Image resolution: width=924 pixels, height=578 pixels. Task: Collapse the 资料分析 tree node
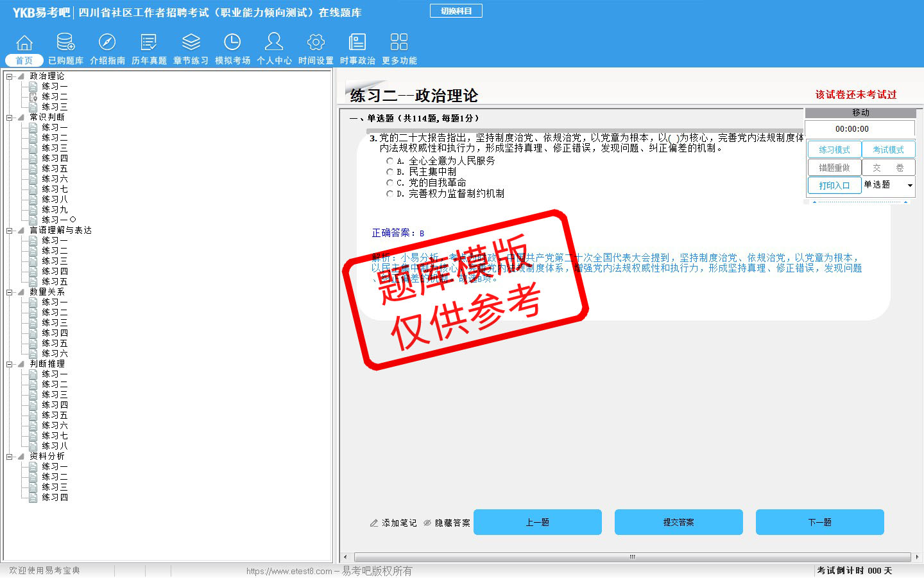tap(10, 457)
